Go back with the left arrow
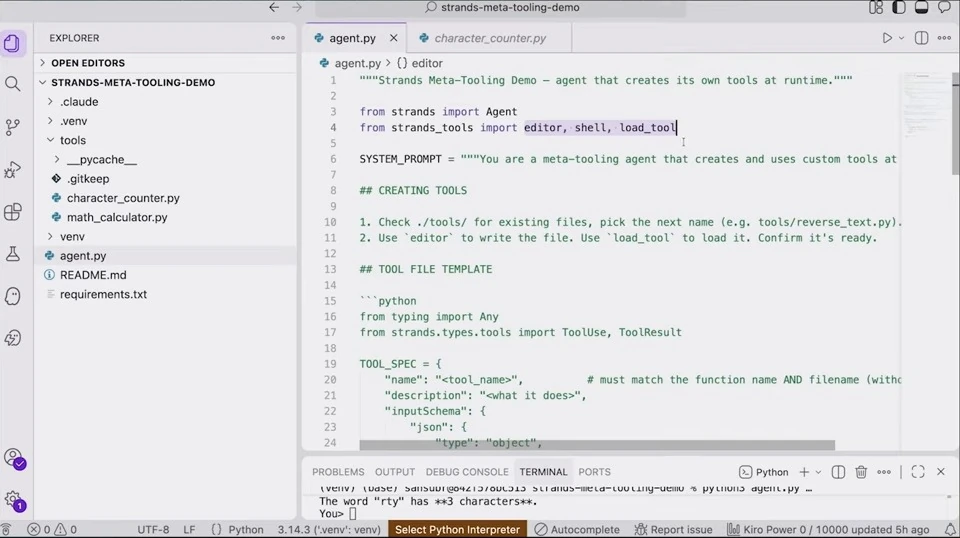The width and height of the screenshot is (960, 538). [274, 7]
